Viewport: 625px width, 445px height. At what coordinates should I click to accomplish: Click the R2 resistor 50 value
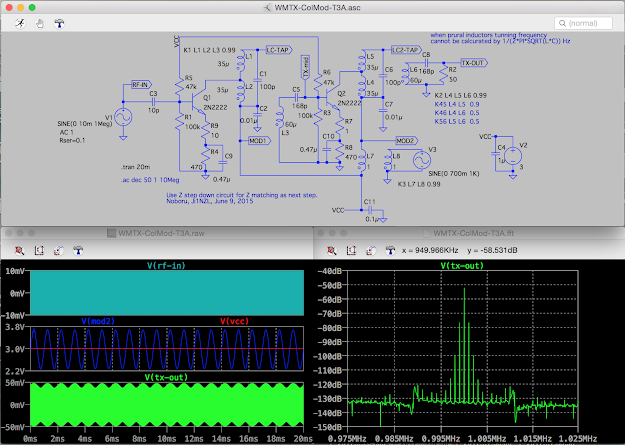[453, 79]
